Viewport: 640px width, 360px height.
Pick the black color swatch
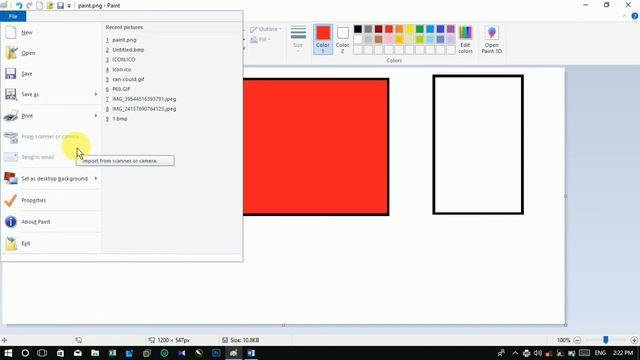(x=358, y=29)
